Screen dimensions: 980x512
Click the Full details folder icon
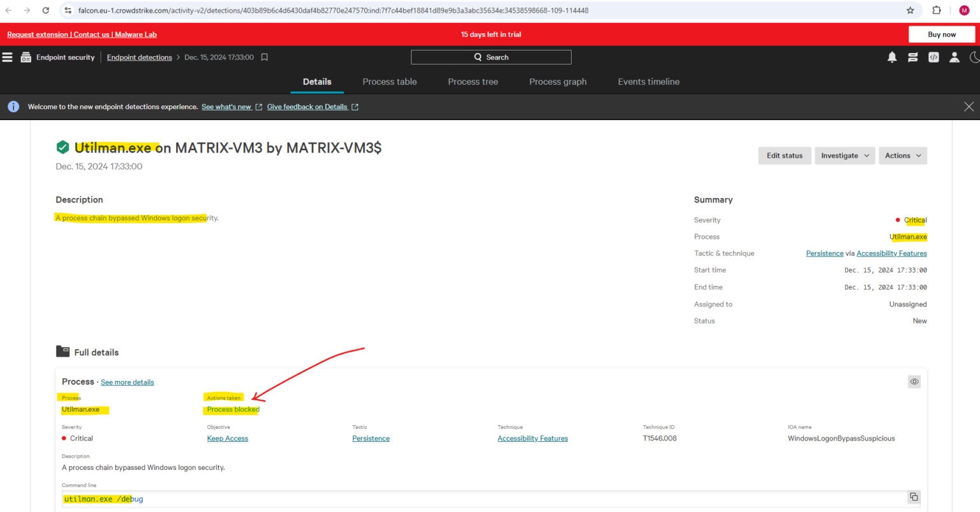tap(63, 351)
